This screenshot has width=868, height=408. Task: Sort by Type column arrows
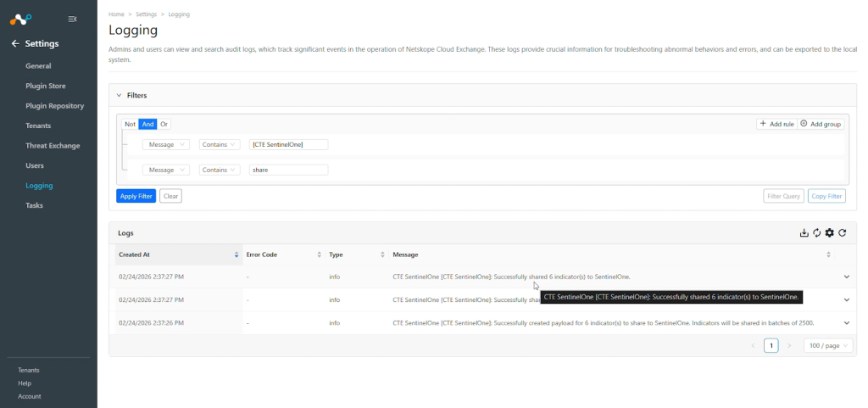pyautogui.click(x=382, y=254)
